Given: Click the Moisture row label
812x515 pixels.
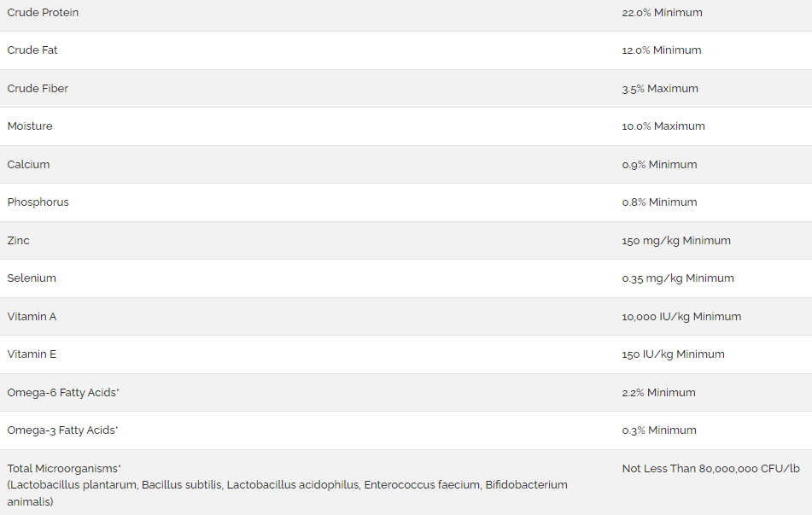Looking at the screenshot, I should point(30,126).
